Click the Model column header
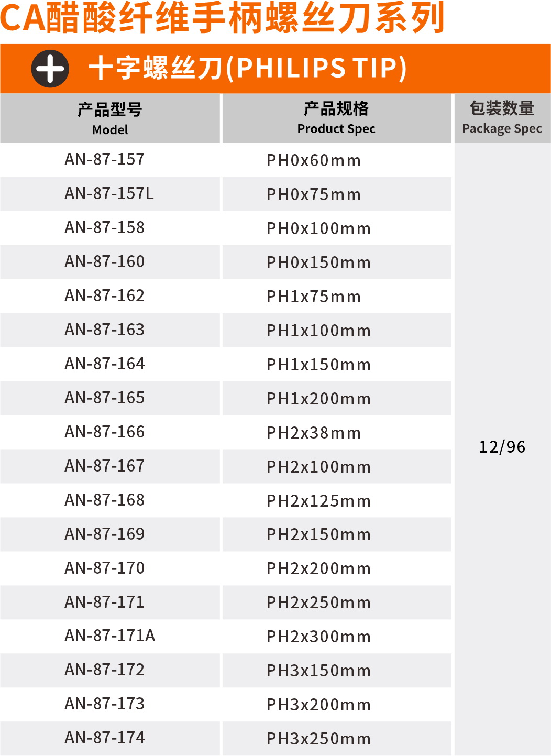The image size is (551, 756). (110, 118)
